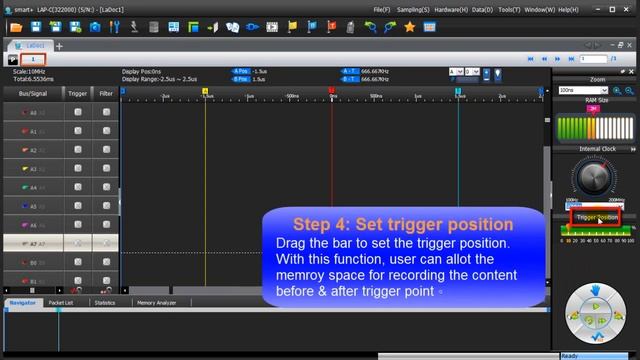The height and width of the screenshot is (360, 640).
Task: Toggle the Trigger box for signal A2
Action: click(78, 150)
